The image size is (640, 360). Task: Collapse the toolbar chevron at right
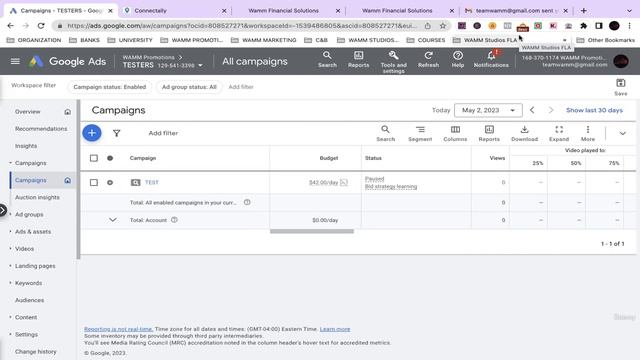622,133
